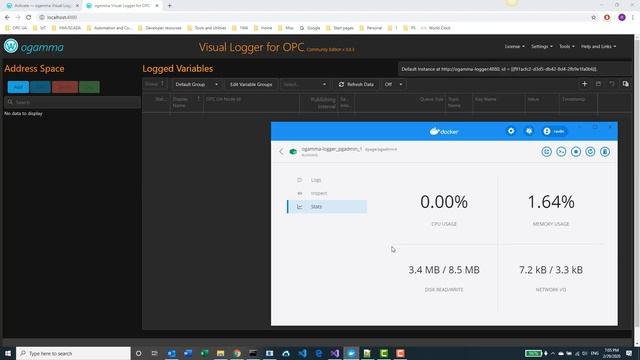Image resolution: width=640 pixels, height=360 pixels.
Task: Reload the browser page
Action: (x=29, y=17)
